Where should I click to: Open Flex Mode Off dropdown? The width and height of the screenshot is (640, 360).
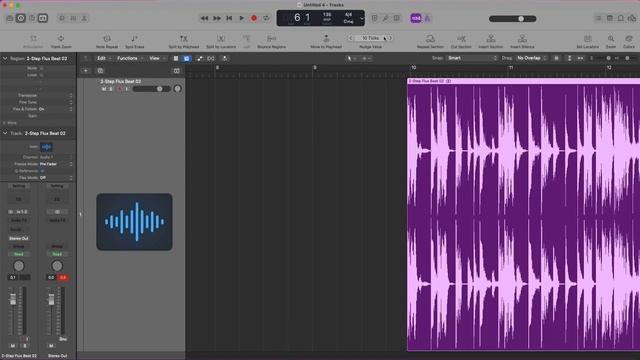point(56,178)
